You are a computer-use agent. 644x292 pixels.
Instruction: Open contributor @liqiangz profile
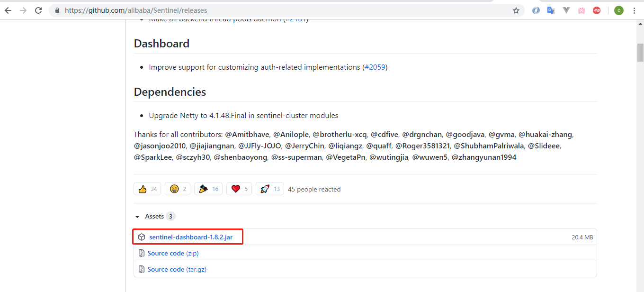(x=345, y=146)
